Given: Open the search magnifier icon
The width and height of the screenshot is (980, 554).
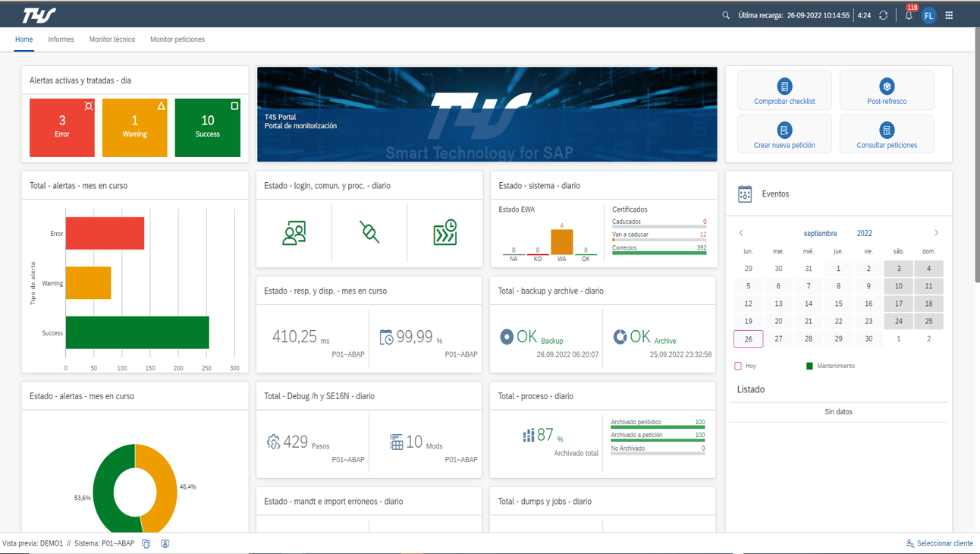Looking at the screenshot, I should click(726, 15).
